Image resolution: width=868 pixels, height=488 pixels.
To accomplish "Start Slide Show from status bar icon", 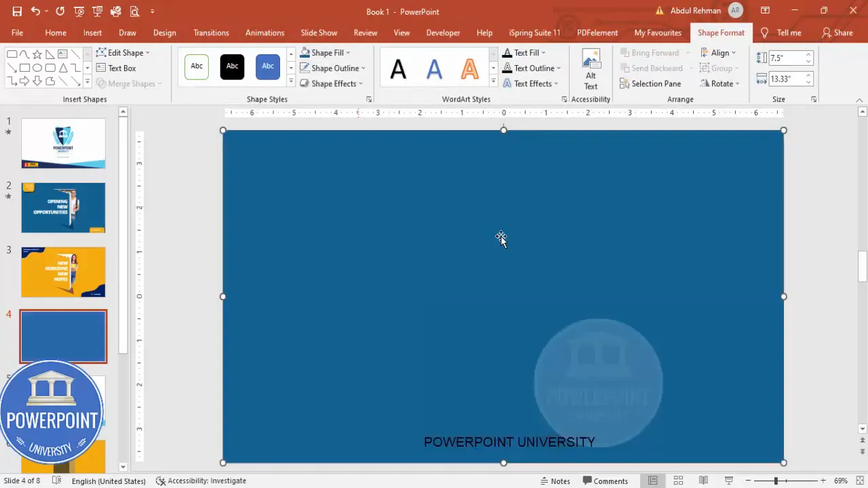I will point(729,481).
